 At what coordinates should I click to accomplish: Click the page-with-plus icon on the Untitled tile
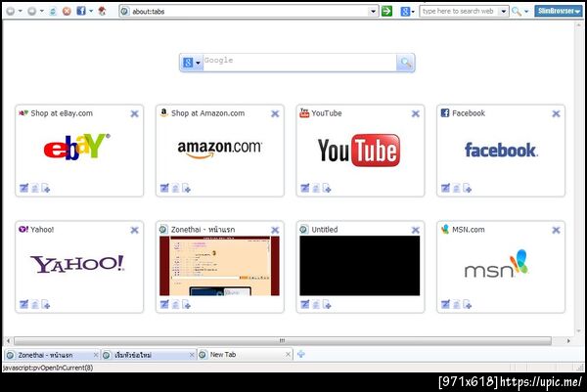pyautogui.click(x=327, y=304)
